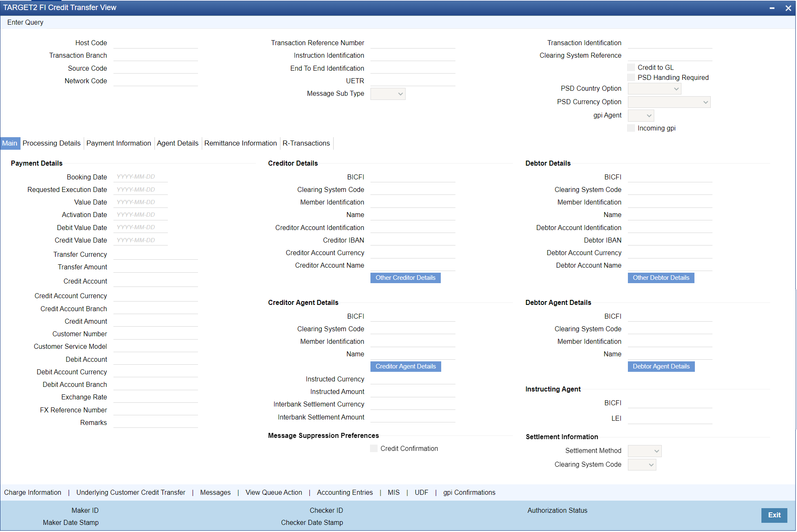797x532 pixels.
Task: Expand Settlement Information Clearing System Code dropdown
Action: [x=642, y=465]
